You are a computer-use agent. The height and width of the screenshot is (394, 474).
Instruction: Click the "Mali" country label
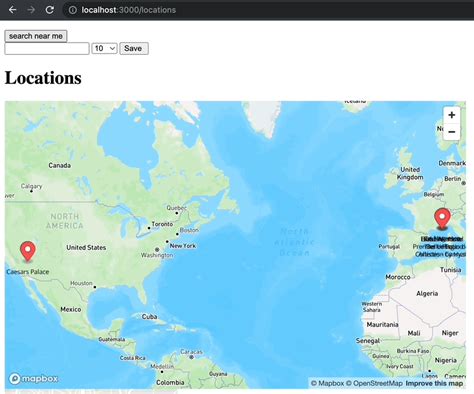pos(414,333)
